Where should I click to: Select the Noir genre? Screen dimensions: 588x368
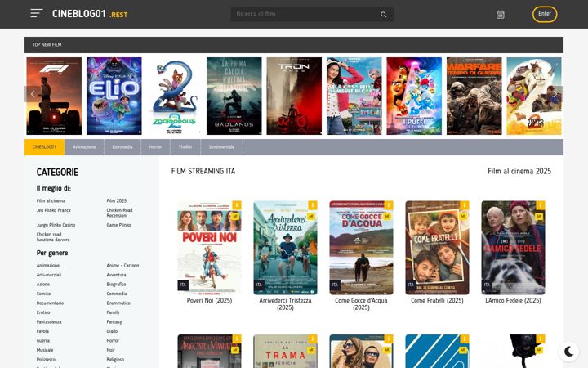click(110, 350)
